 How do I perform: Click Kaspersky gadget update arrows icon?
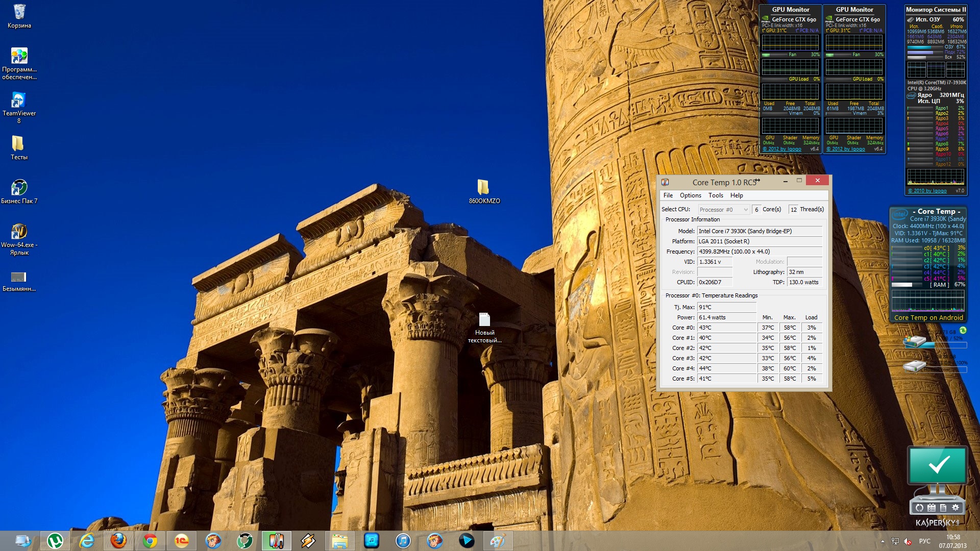[919, 508]
